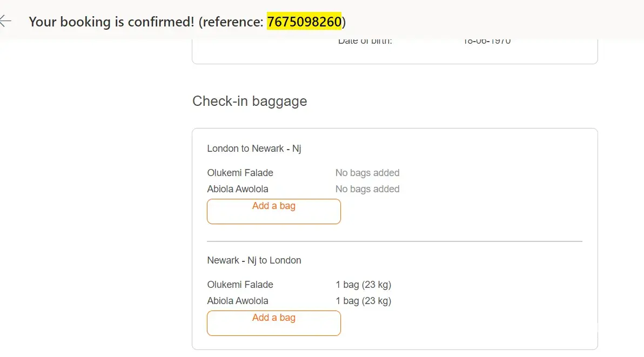Viewport: 644px width, 357px height.
Task: Click the back arrow icon
Action: pos(5,22)
